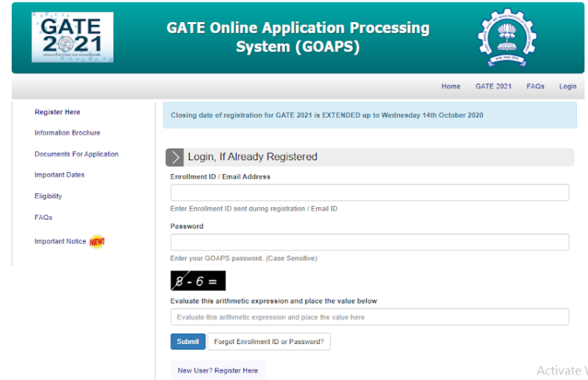This screenshot has height=380, width=588.
Task: Open Documents For Application link
Action: coord(76,154)
